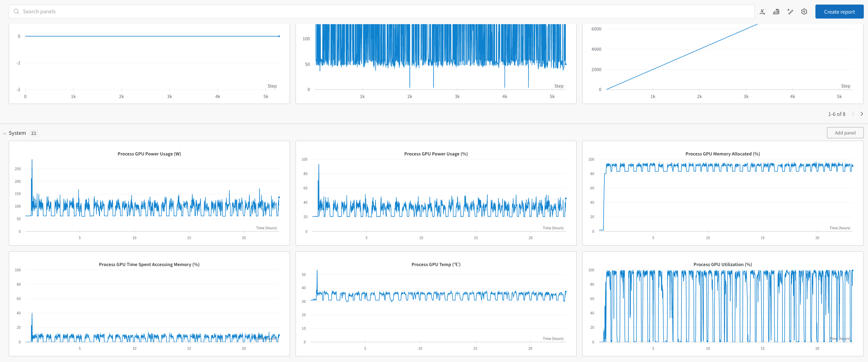Click the System section panel count 21

pos(34,133)
